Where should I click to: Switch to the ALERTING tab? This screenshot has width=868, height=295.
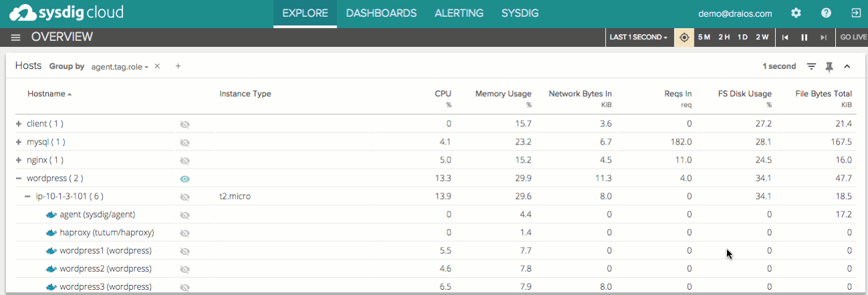(459, 13)
